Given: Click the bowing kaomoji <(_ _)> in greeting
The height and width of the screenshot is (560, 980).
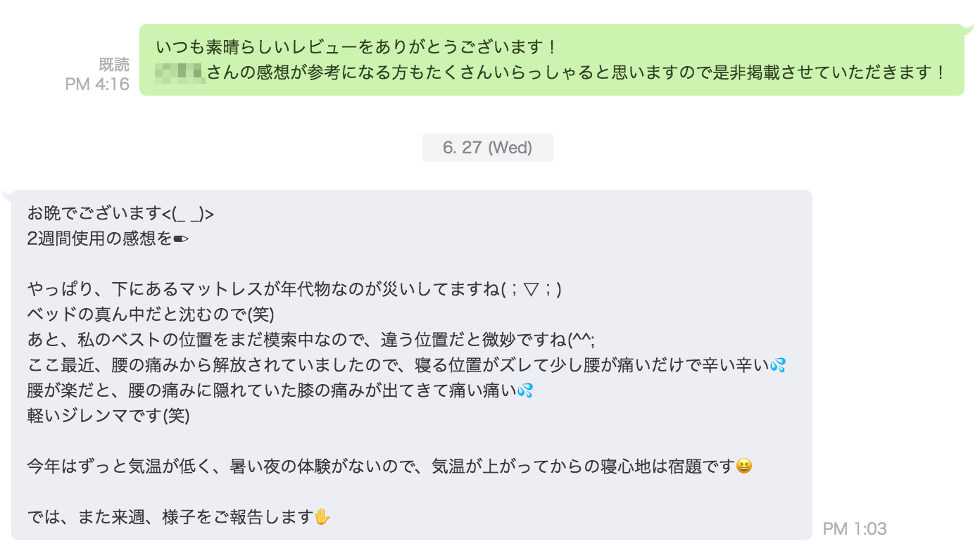Looking at the screenshot, I should pyautogui.click(x=187, y=214).
